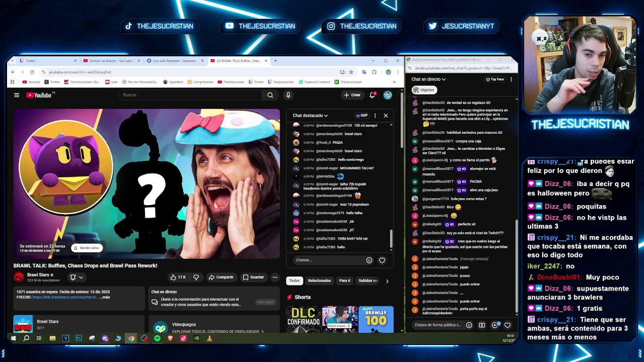Viewport: 644px width, 362px height.
Task: Close the Chat destacado panel
Action: coord(386,116)
